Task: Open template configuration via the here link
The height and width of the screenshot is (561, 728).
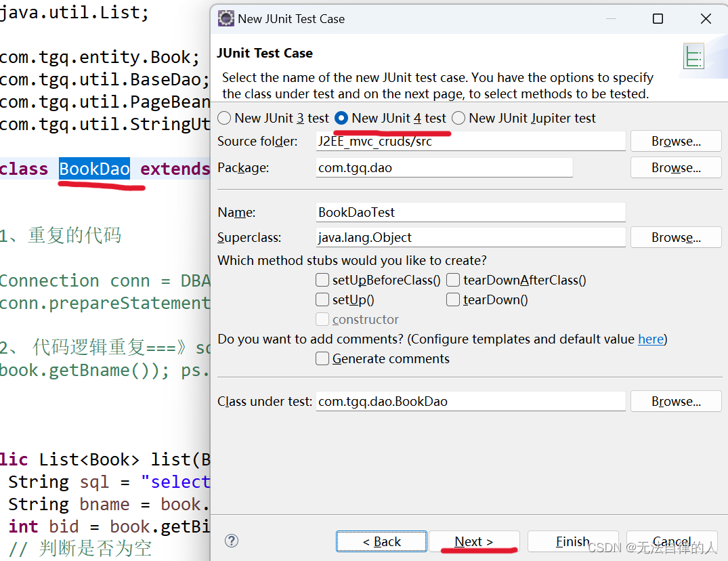Action: click(651, 339)
